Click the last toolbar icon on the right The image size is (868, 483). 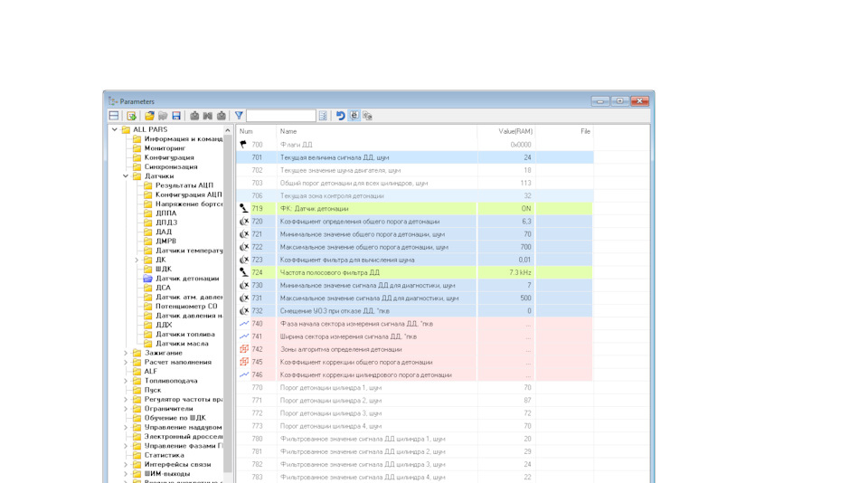click(x=367, y=115)
